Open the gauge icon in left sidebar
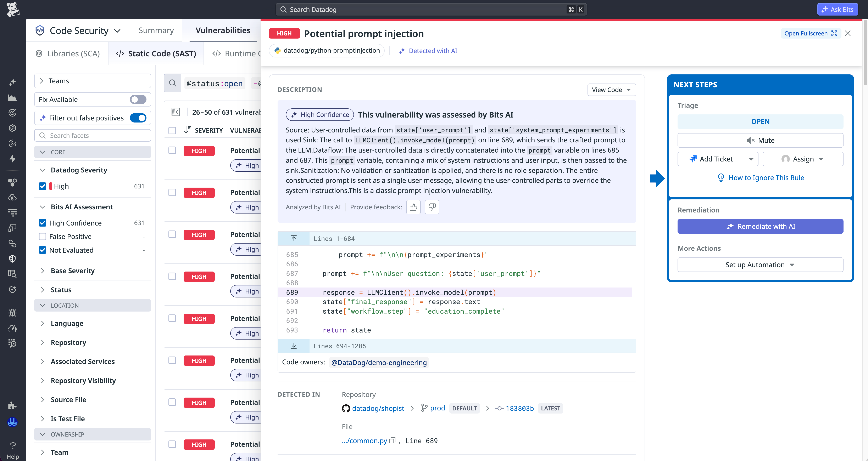The width and height of the screenshot is (868, 461). coord(12,328)
